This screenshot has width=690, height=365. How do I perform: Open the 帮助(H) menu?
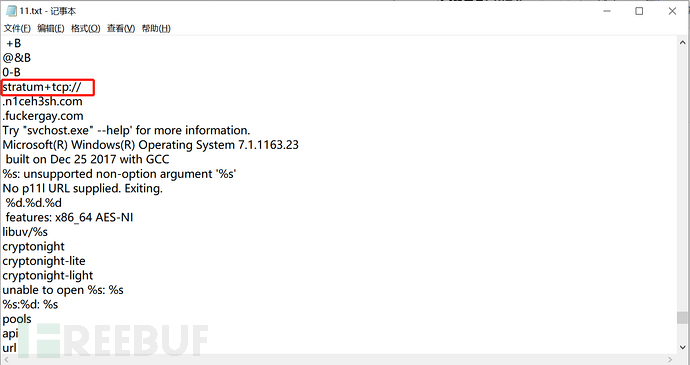[x=156, y=29]
